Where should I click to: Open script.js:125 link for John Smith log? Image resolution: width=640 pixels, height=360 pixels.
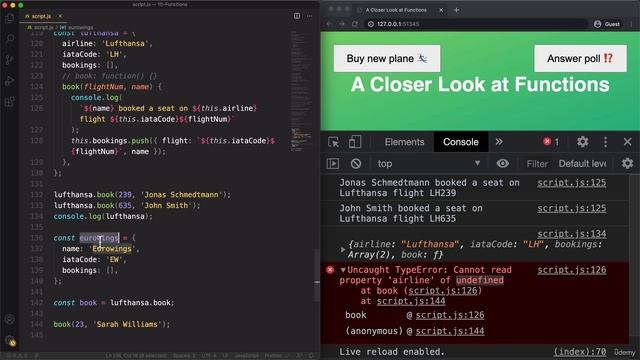[571, 209]
